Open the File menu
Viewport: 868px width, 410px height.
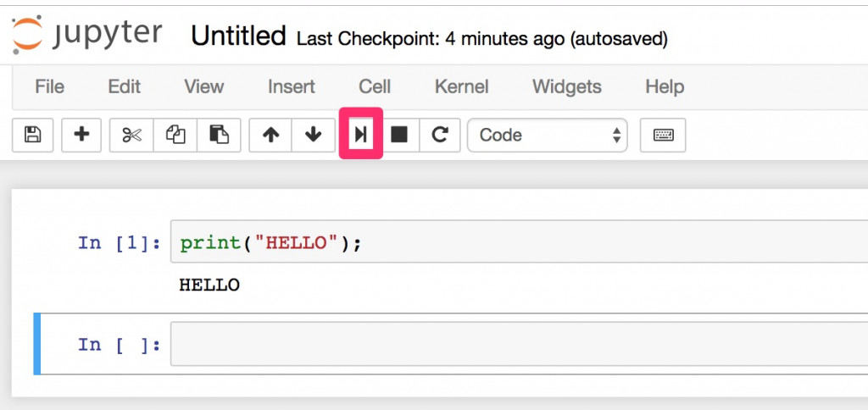49,86
